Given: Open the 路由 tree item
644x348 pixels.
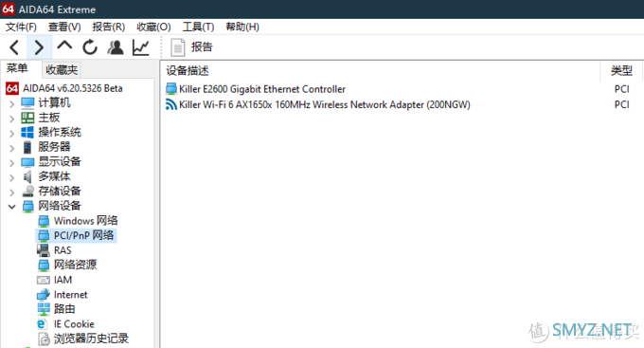Looking at the screenshot, I should click(x=64, y=309).
